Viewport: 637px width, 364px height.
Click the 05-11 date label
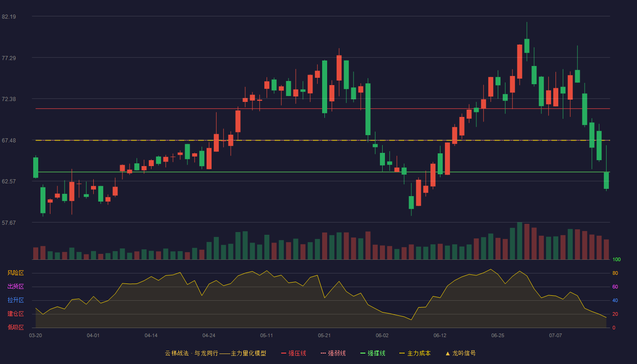[267, 335]
